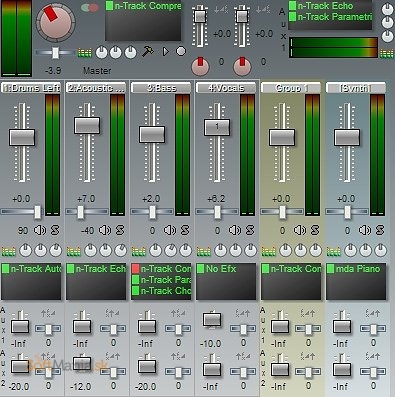Toggle the n-Track Parametric effect on Bass
395x397 pixels.
tap(135, 280)
